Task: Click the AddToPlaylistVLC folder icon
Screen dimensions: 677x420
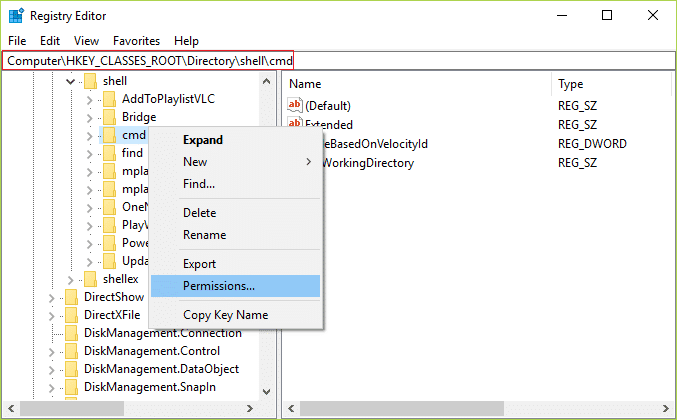Action: (x=109, y=99)
